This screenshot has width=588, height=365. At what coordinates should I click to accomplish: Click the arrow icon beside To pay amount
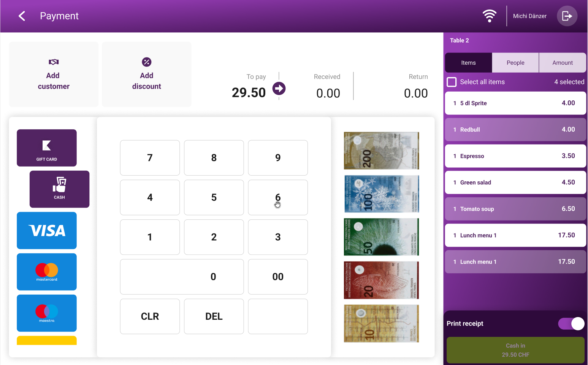279,89
